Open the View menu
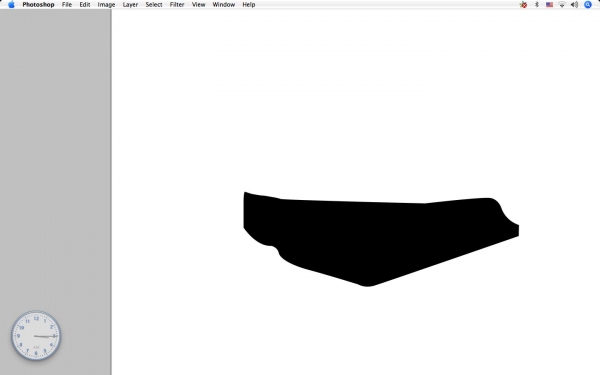 (198, 5)
